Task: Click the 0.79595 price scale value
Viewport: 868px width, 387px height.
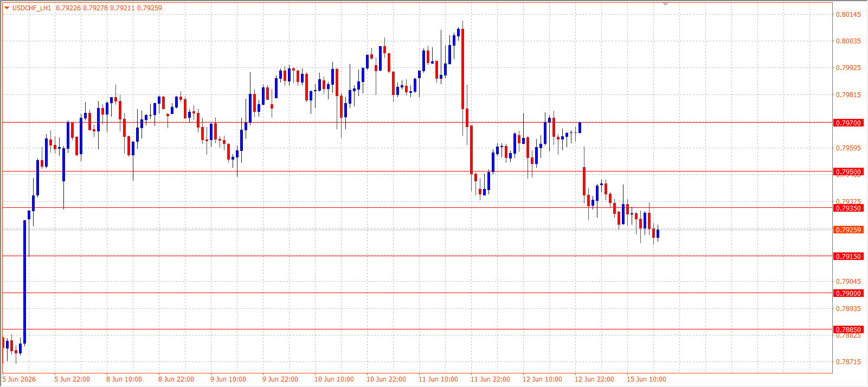Action: (x=848, y=148)
